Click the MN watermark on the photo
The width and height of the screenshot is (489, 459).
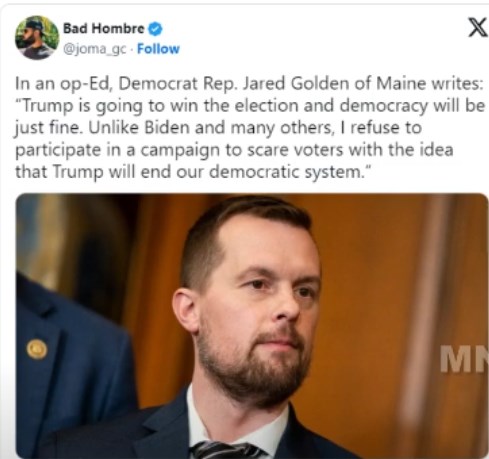click(x=464, y=359)
